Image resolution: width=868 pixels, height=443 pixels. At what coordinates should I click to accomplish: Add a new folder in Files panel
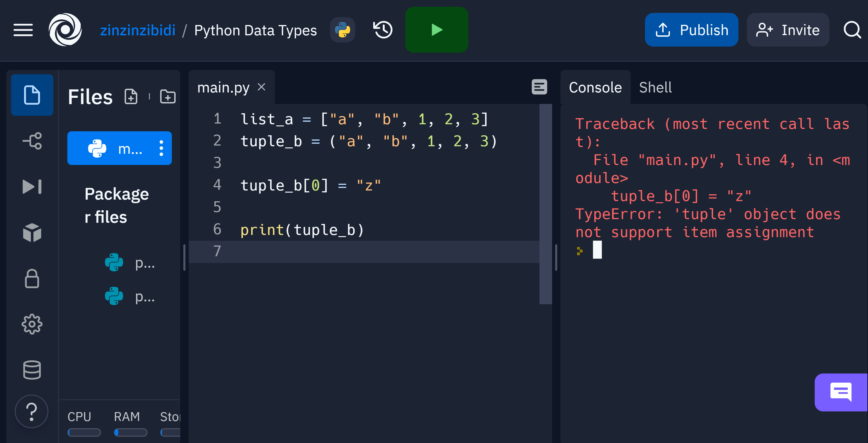167,97
